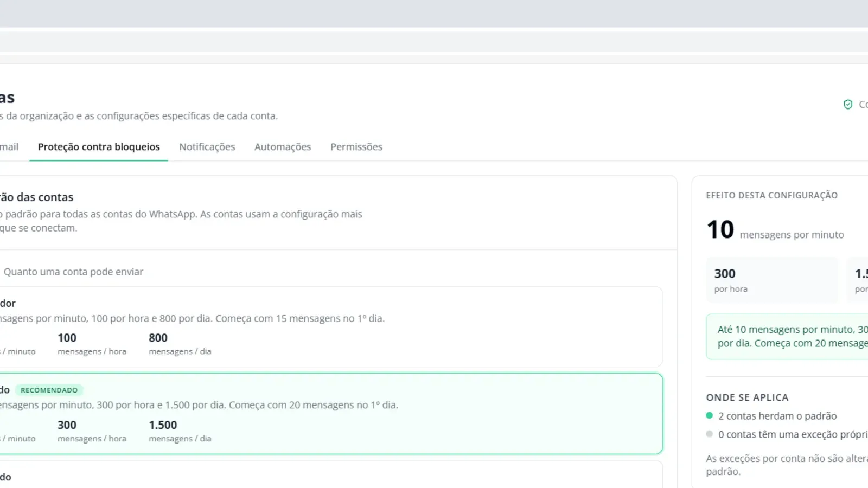This screenshot has width=868, height=488.
Task: Click the green shield check icon
Action: point(848,104)
